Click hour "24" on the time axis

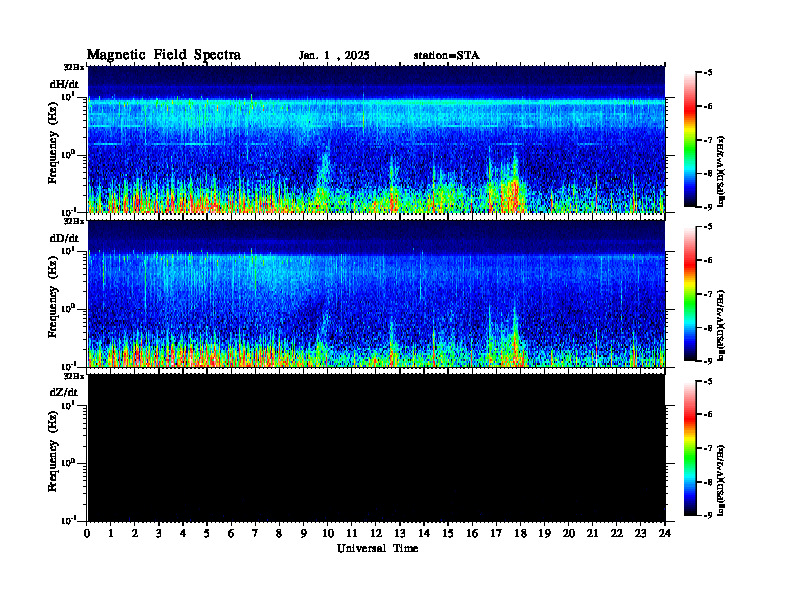[x=665, y=534]
